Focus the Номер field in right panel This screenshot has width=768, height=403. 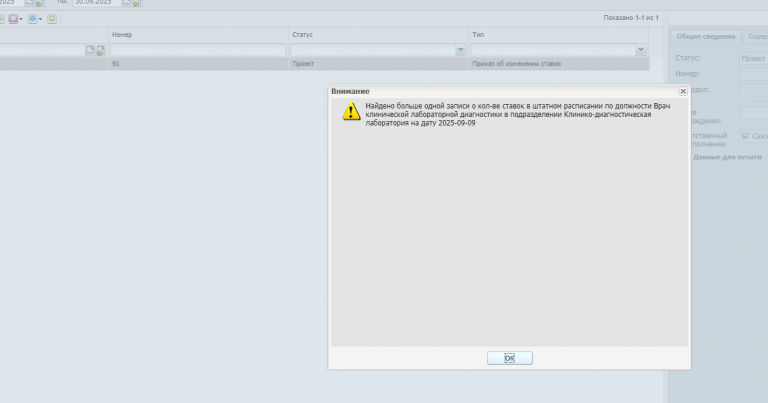click(x=754, y=74)
